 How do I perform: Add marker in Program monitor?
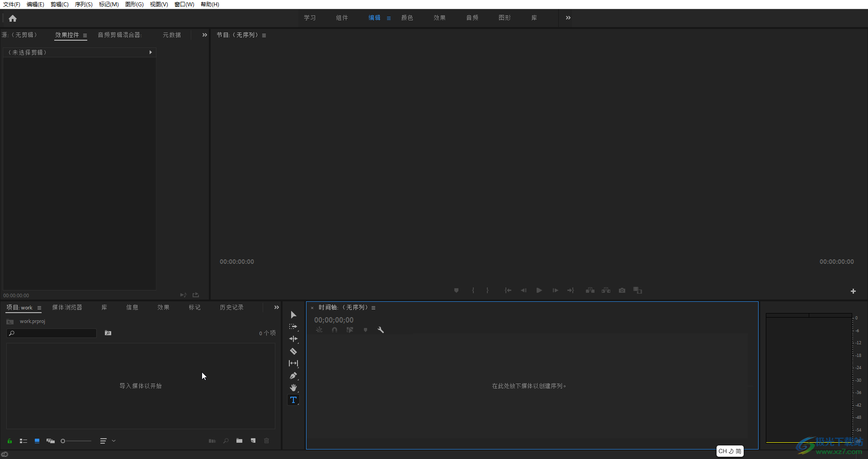[x=457, y=290]
